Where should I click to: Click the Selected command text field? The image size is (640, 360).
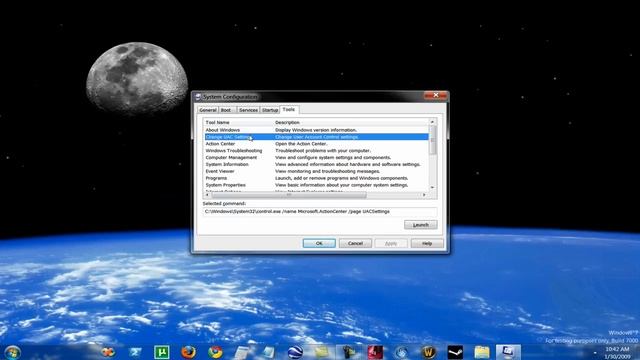(320, 211)
